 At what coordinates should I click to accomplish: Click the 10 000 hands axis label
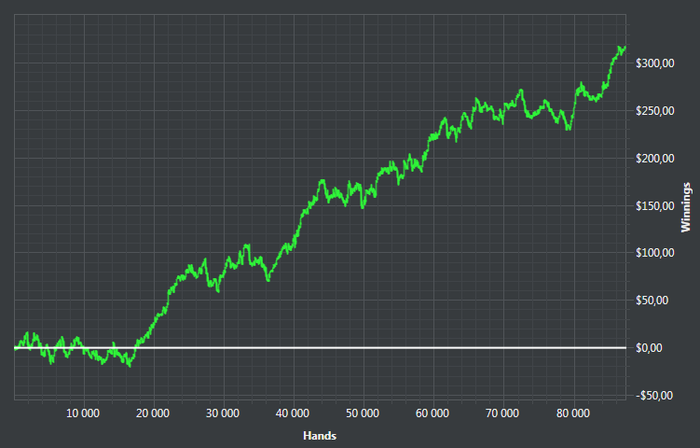83,413
